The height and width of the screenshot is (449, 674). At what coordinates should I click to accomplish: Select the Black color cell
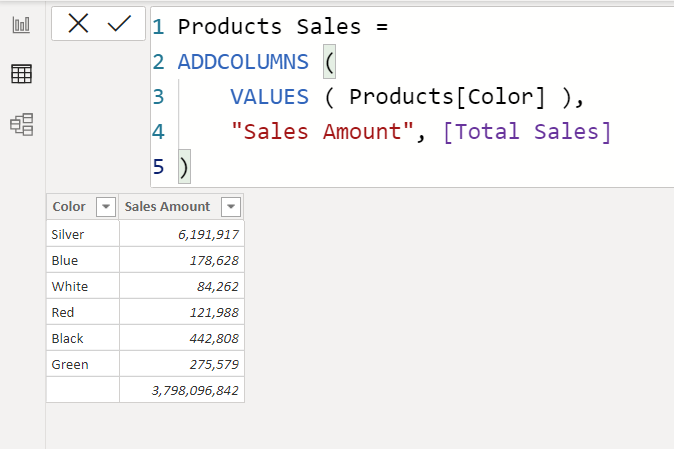[83, 338]
